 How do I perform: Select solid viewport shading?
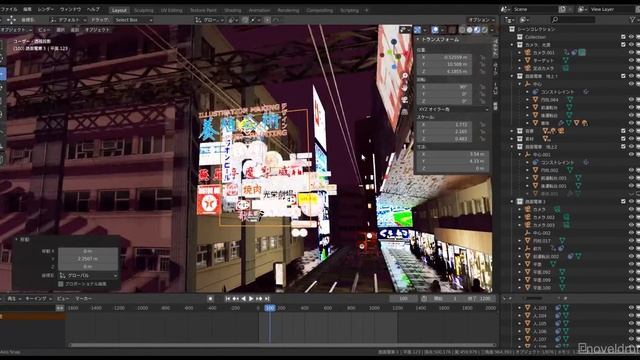pos(469,30)
